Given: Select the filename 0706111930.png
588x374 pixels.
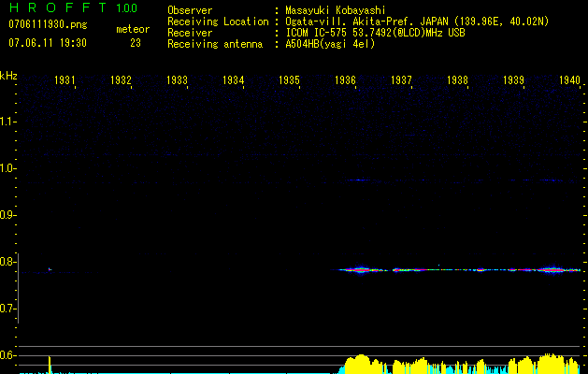Looking at the screenshot, I should point(48,24).
